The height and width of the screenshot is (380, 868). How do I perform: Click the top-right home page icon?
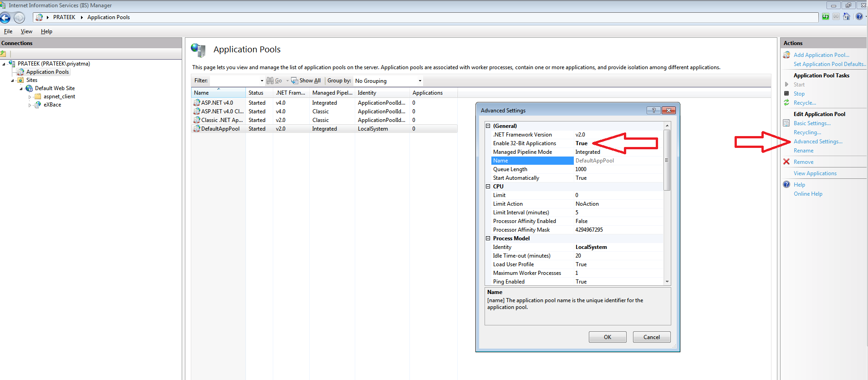pos(847,17)
